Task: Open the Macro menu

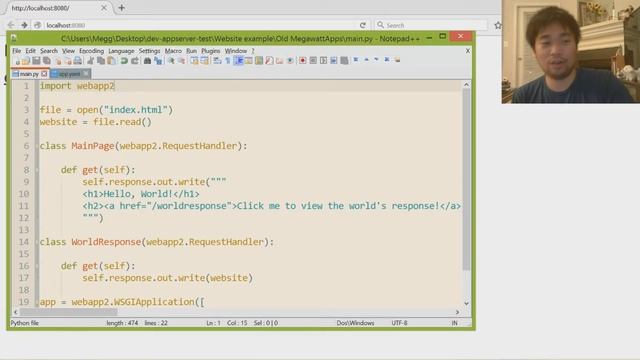Action: click(173, 51)
